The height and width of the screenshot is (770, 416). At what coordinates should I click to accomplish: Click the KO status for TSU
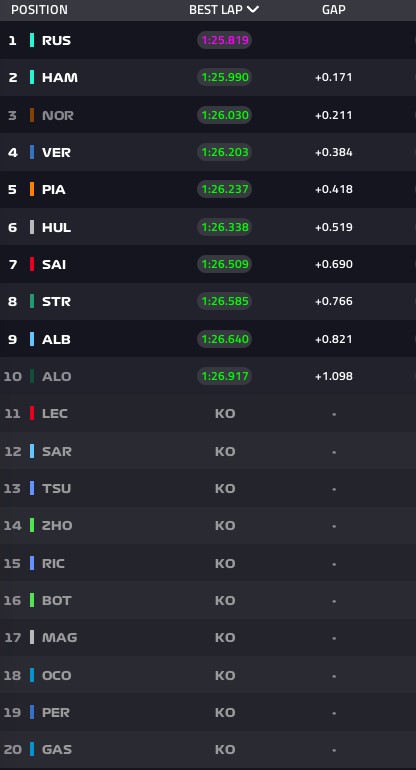pyautogui.click(x=225, y=488)
